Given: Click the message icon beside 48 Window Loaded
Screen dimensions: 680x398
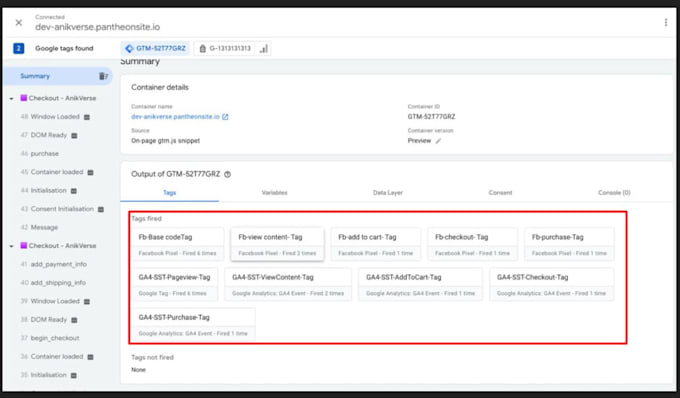Looking at the screenshot, I should [87, 117].
